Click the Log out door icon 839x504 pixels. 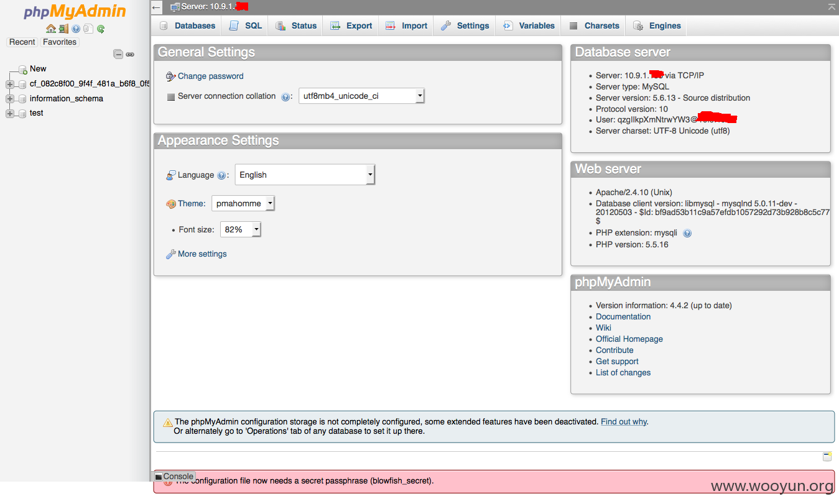click(x=63, y=29)
